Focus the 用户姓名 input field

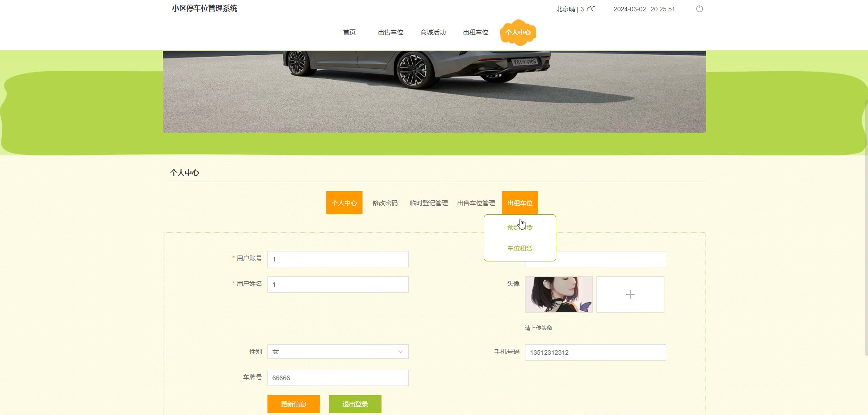click(338, 285)
